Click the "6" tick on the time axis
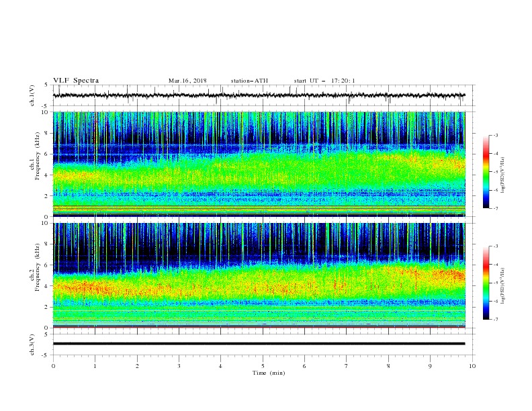Screen dimensions: 532x411 304,366
